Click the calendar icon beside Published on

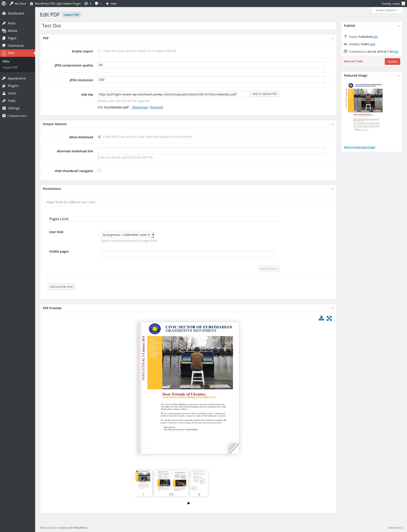coord(345,52)
